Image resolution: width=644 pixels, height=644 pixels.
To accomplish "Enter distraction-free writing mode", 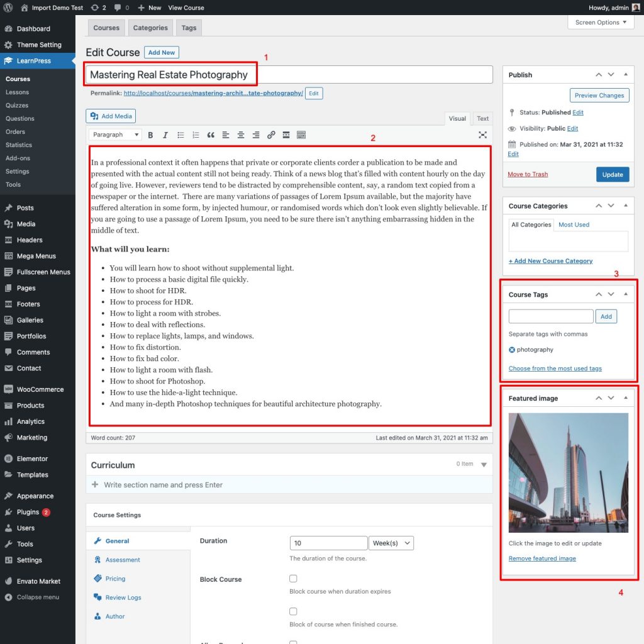I will pyautogui.click(x=482, y=135).
